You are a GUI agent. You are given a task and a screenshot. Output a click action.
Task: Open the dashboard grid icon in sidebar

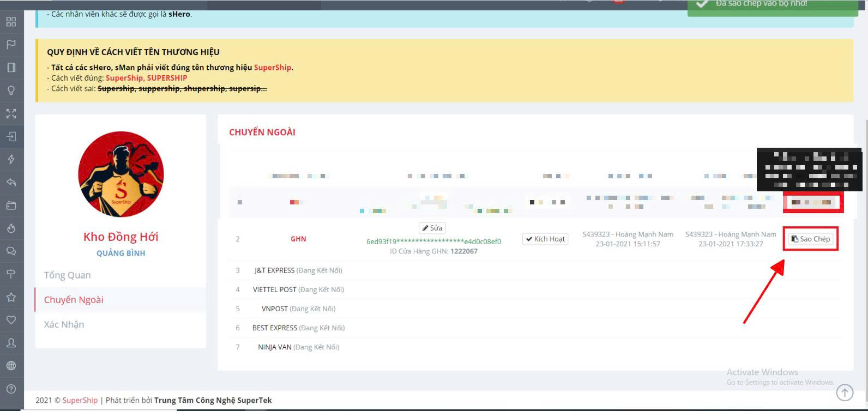point(11,22)
